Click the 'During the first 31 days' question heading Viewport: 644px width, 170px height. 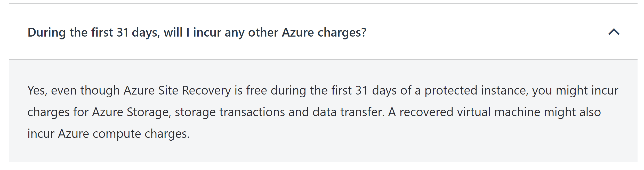tap(197, 33)
